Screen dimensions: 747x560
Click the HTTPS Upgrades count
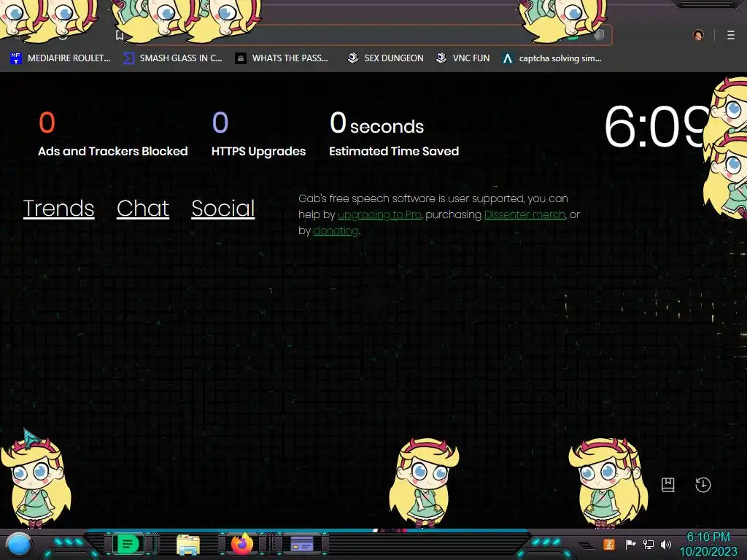[x=220, y=122]
